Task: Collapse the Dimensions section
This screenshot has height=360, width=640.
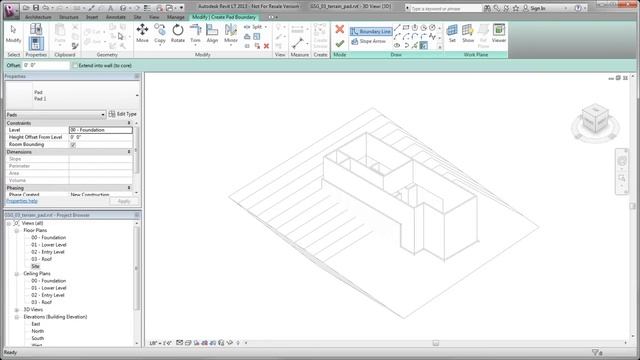Action: [x=129, y=152]
